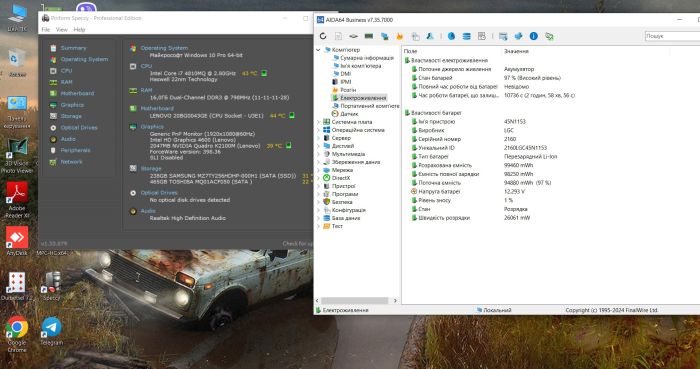Open CPU section in Speccy sidebar
The image size is (700, 369).
[66, 70]
